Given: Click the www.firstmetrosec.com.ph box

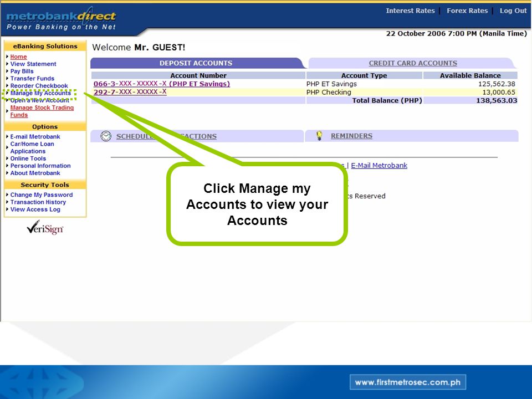Looking at the screenshot, I should pyautogui.click(x=407, y=382).
